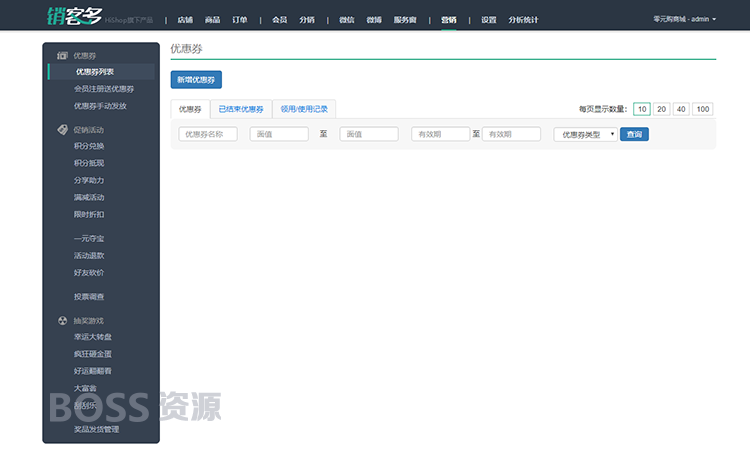Open 积分兑换 in sidebar
This screenshot has width=750, height=472.
(89, 146)
